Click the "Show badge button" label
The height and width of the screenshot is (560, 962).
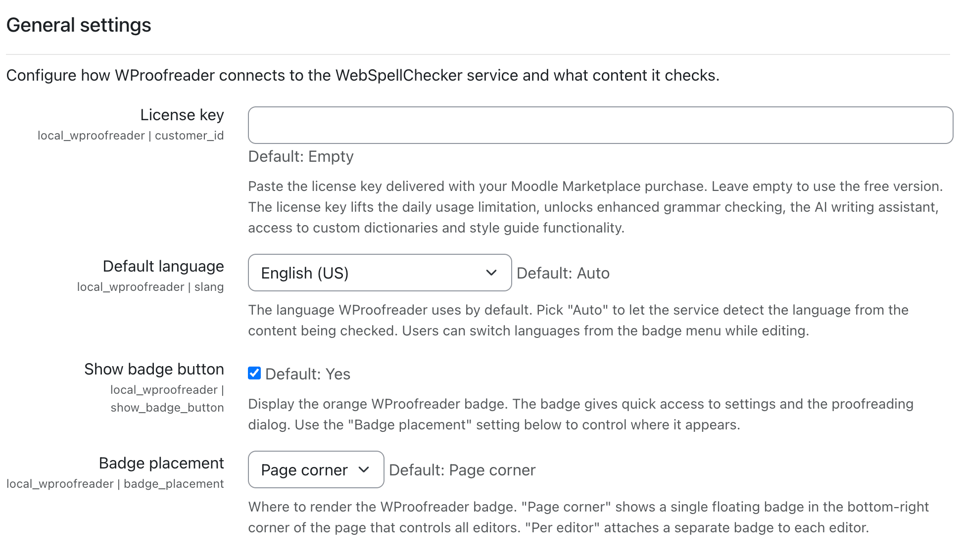pos(154,369)
